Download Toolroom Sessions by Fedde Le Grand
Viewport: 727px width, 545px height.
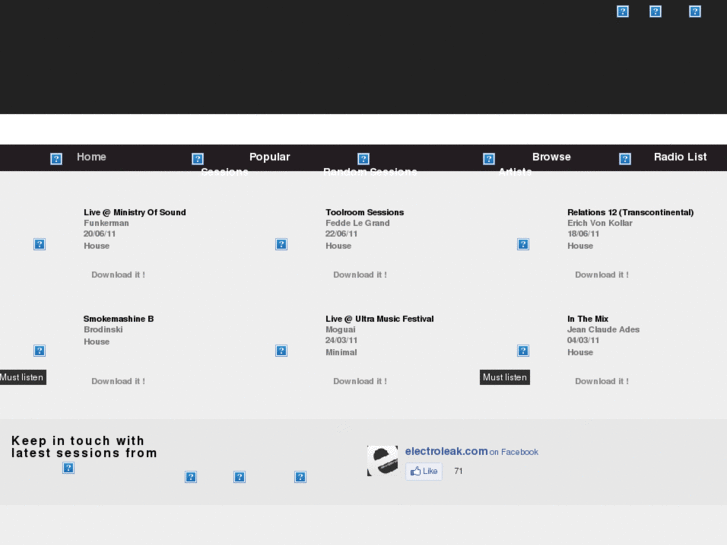[360, 275]
